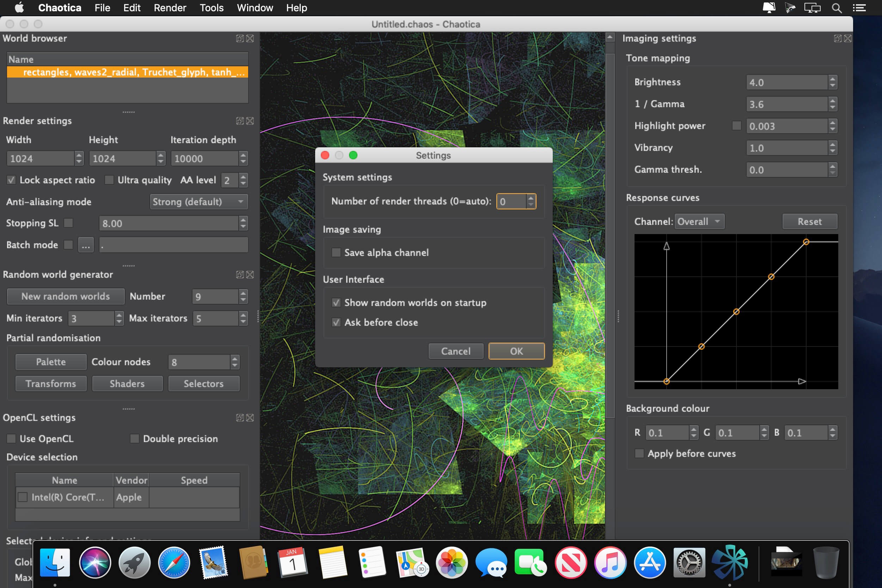Close the Random world generator panel
The image size is (882, 588).
[250, 275]
